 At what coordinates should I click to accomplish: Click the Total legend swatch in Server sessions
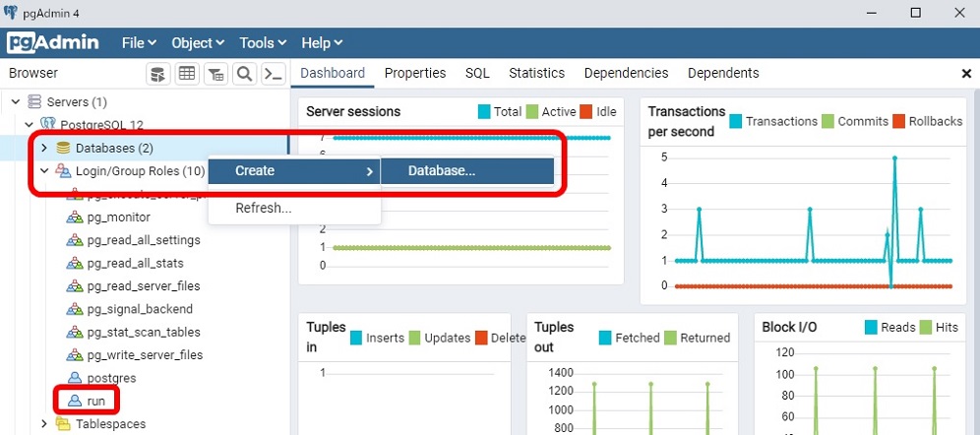pyautogui.click(x=484, y=112)
